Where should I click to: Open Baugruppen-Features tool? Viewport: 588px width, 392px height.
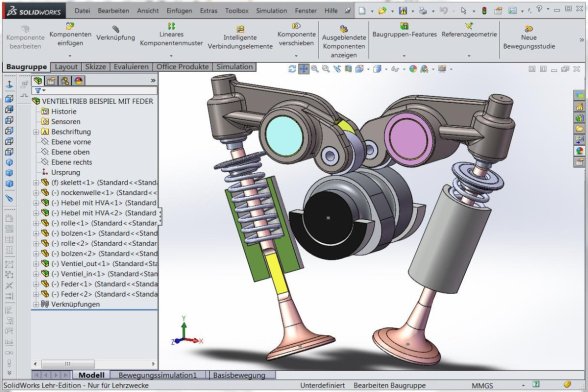coord(404,30)
